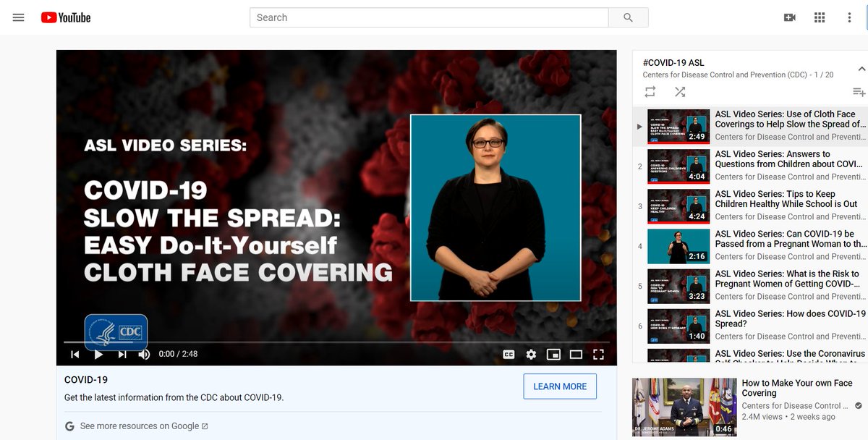868x440 pixels.
Task: Open Centers for Disease Control channel in playlist header
Action: coord(725,75)
